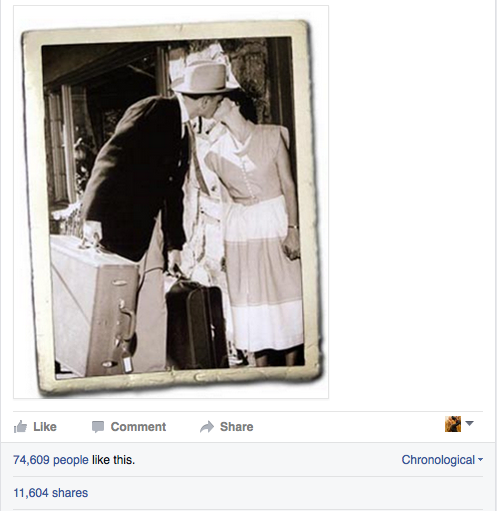Image resolution: width=497 pixels, height=511 pixels.
Task: Click the small profile avatar picture
Action: [453, 424]
